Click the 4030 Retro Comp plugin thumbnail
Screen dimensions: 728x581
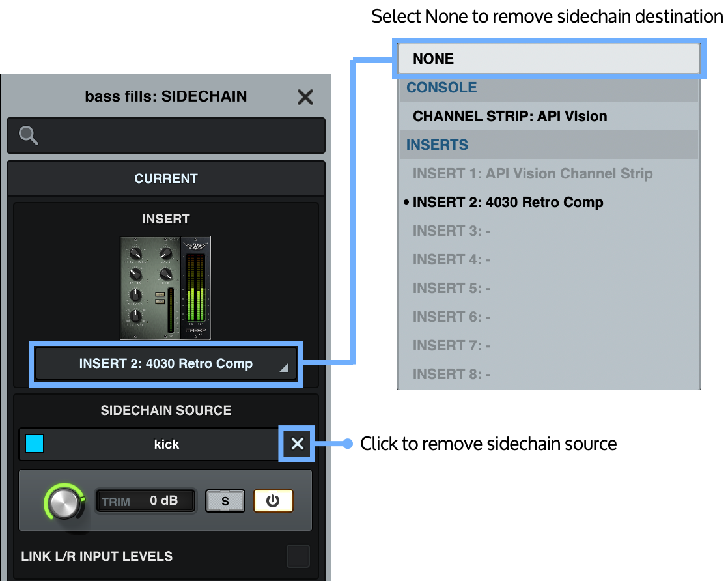(x=165, y=288)
